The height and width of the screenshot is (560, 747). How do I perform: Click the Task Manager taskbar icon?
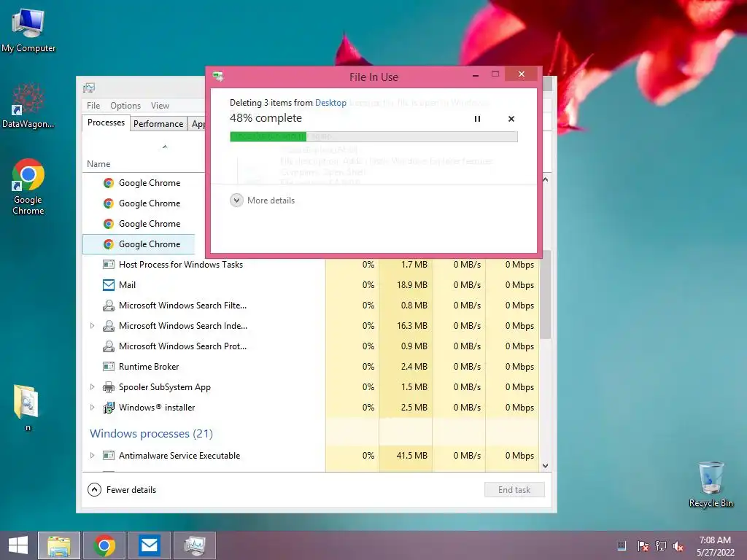195,545
